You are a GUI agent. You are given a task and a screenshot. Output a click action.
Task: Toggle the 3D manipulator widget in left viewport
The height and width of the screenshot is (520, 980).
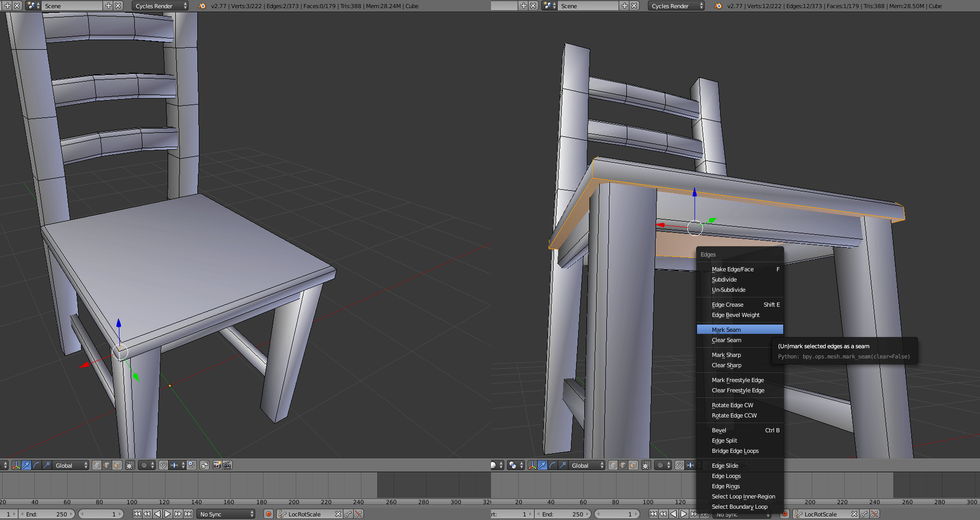point(16,465)
